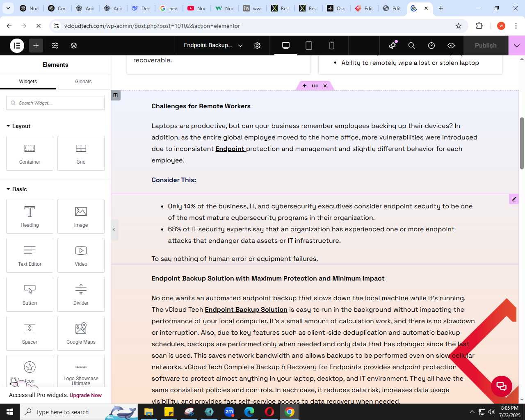This screenshot has width=525, height=420.
Task: Focus the Search Widget field
Action: click(55, 103)
